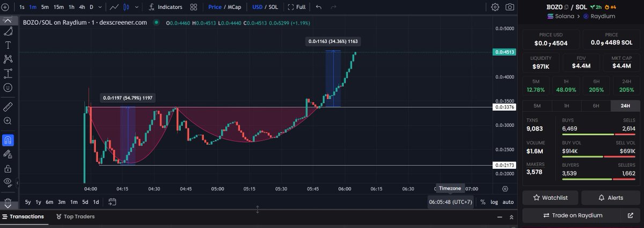Select the 15m timeframe
Screen dimensions: 644x228
tap(59, 7)
